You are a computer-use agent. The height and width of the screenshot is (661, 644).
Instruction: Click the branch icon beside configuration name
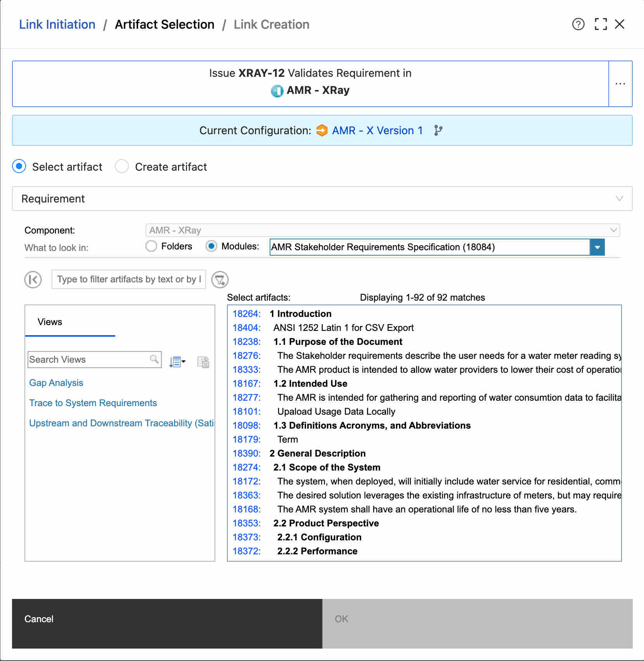click(438, 130)
